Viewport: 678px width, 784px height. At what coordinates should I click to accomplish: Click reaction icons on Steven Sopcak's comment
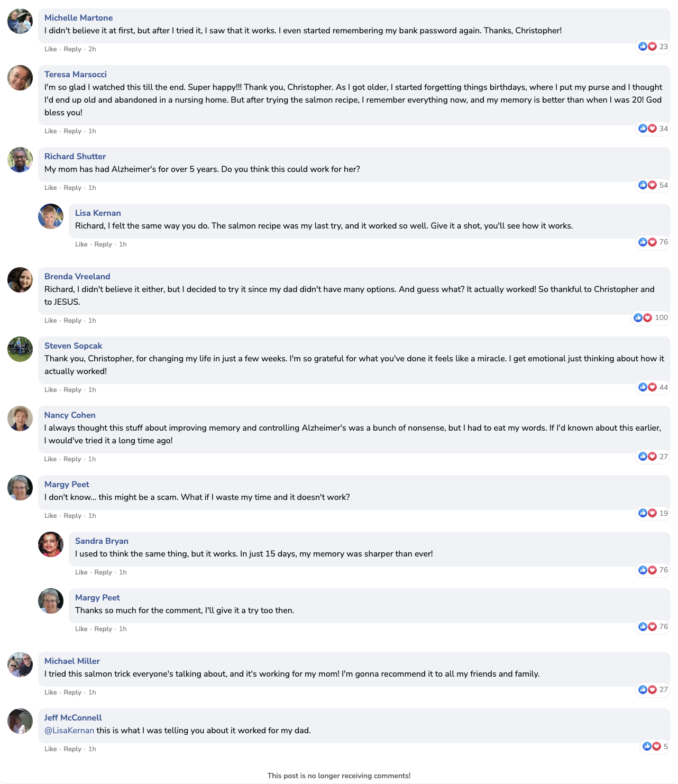tap(648, 387)
